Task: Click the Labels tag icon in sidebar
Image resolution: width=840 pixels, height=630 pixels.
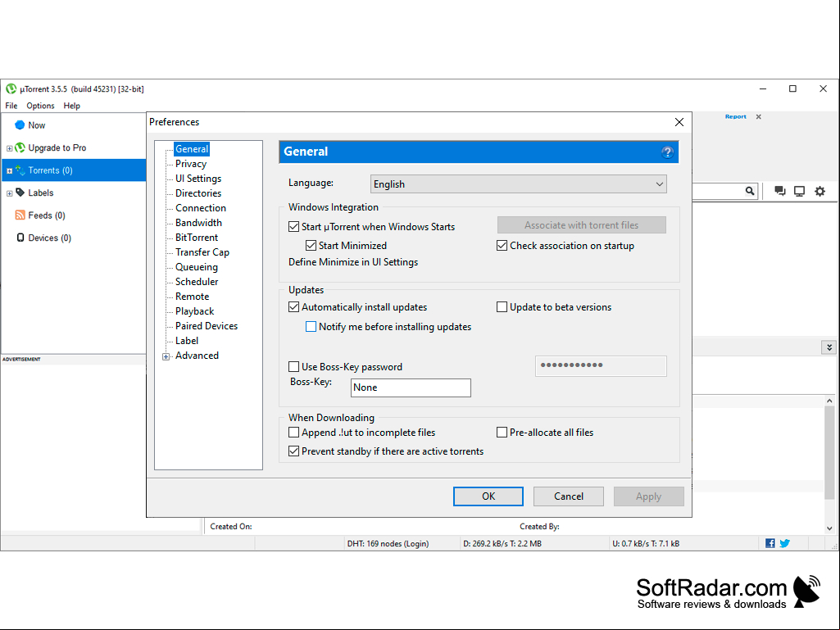Action: pos(20,193)
